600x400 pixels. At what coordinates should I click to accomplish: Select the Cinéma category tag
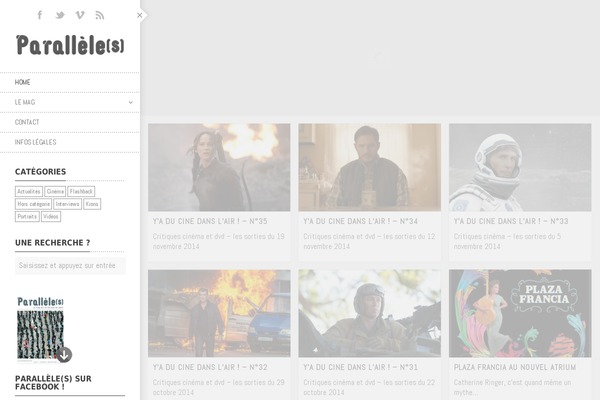tap(55, 191)
